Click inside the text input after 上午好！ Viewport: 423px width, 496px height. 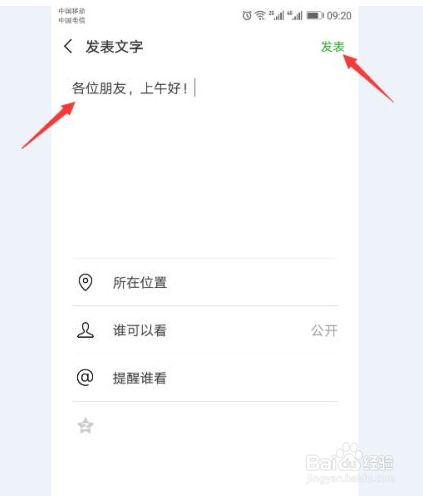click(x=200, y=88)
